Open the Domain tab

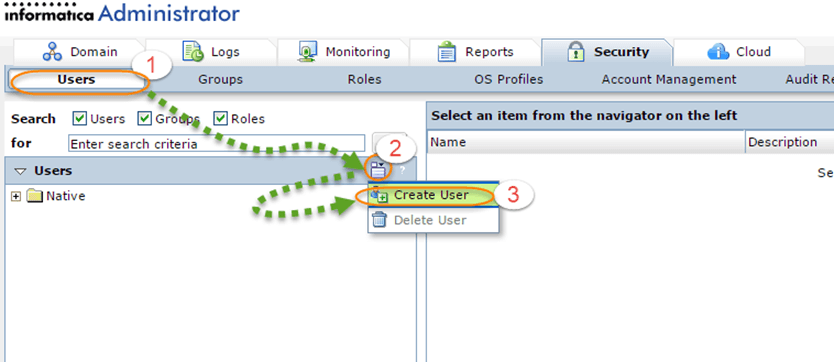[79, 52]
